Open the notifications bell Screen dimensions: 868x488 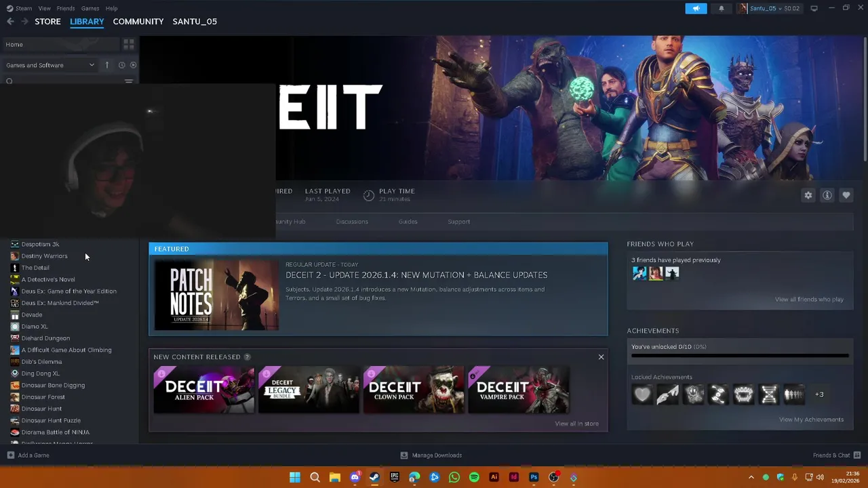(721, 8)
